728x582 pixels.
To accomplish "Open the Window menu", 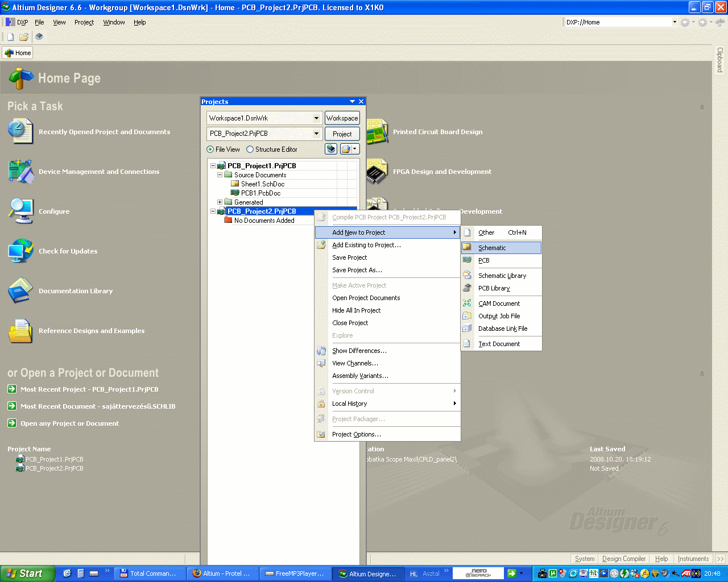I will [x=114, y=22].
